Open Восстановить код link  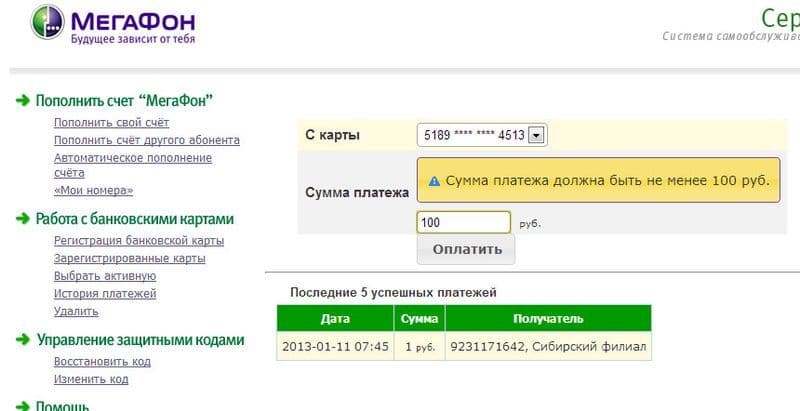[x=102, y=362]
